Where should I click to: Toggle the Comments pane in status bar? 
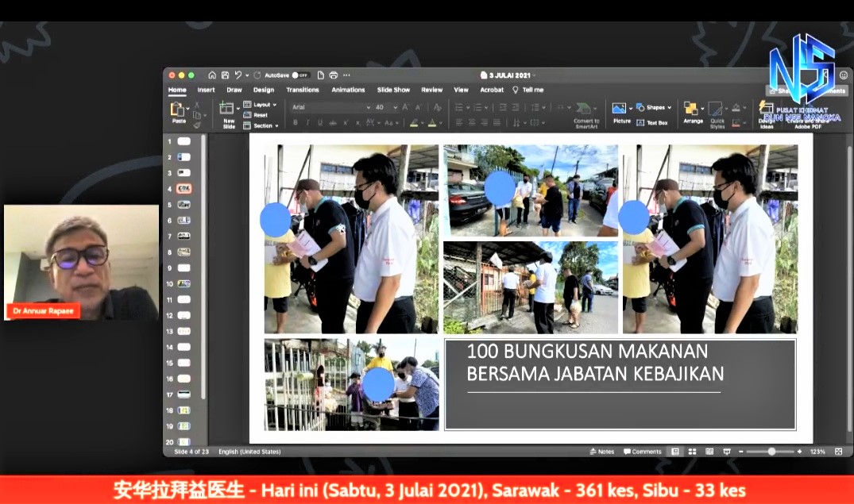pyautogui.click(x=642, y=452)
